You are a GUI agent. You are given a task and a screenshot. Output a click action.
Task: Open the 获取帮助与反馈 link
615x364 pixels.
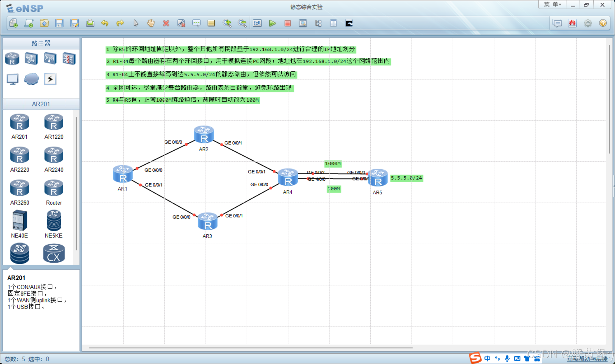(x=587, y=359)
